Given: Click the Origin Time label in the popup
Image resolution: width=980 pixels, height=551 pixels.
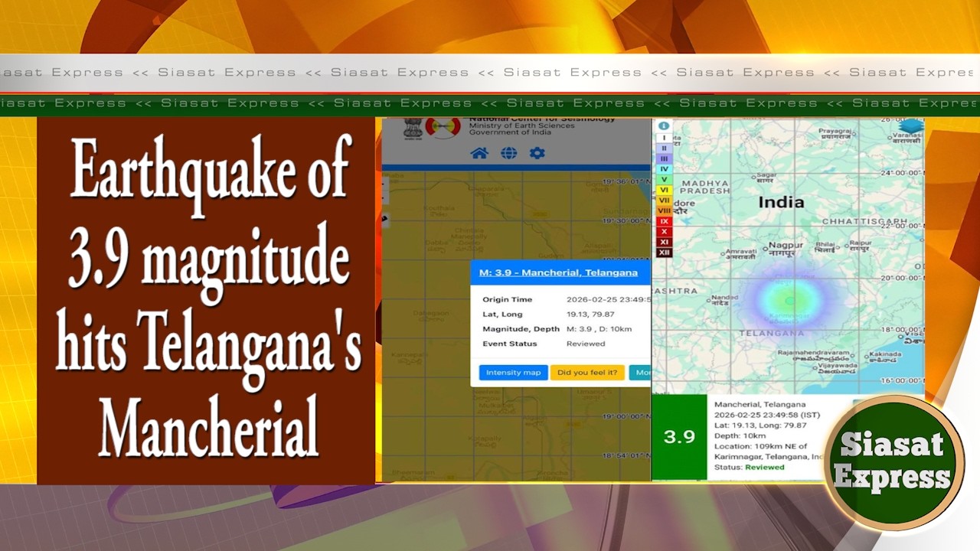Looking at the screenshot, I should 507,299.
